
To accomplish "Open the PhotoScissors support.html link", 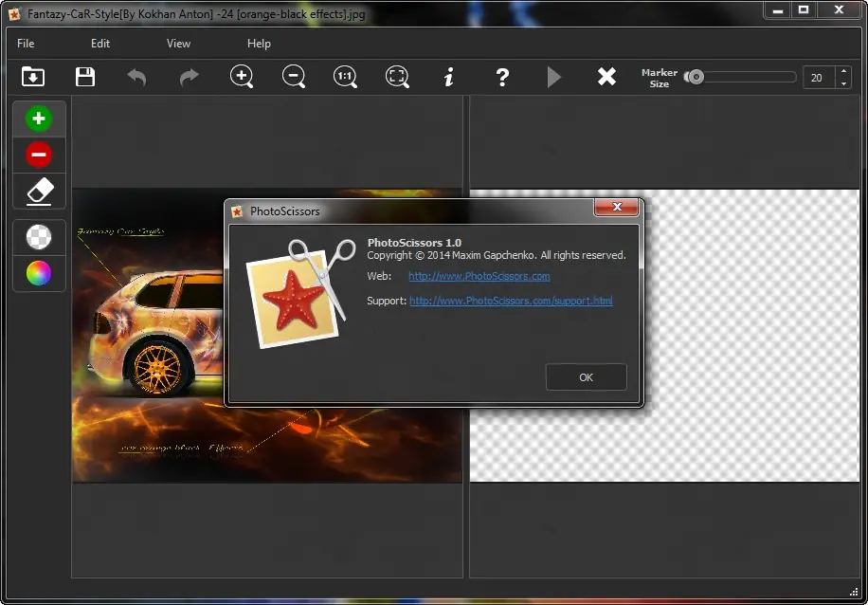I will coord(511,301).
